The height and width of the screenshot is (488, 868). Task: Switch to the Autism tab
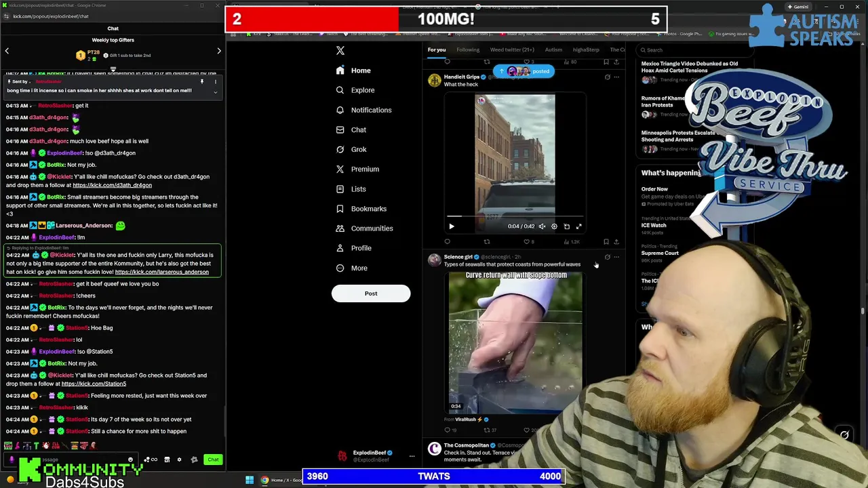pos(553,49)
